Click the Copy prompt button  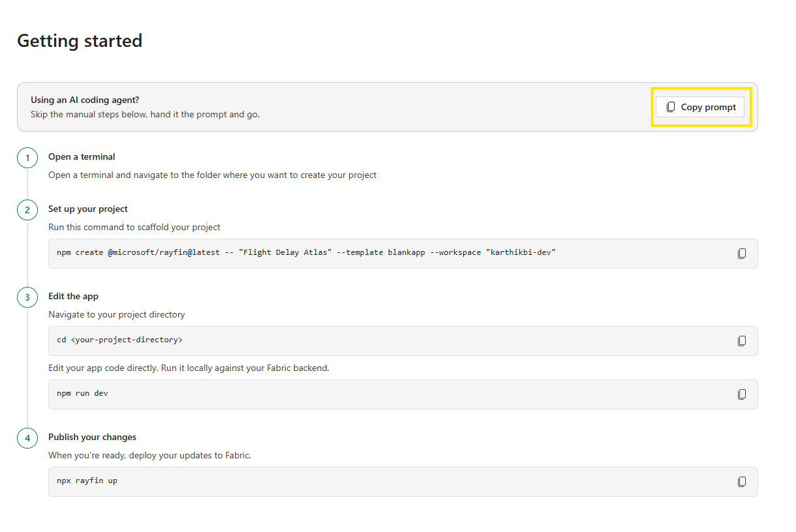[700, 107]
